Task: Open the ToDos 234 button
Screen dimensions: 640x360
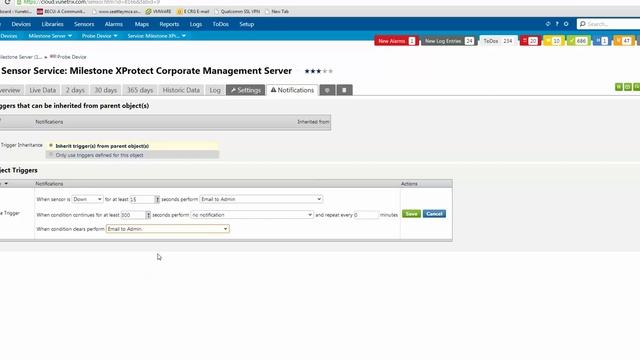Action: (x=498, y=41)
